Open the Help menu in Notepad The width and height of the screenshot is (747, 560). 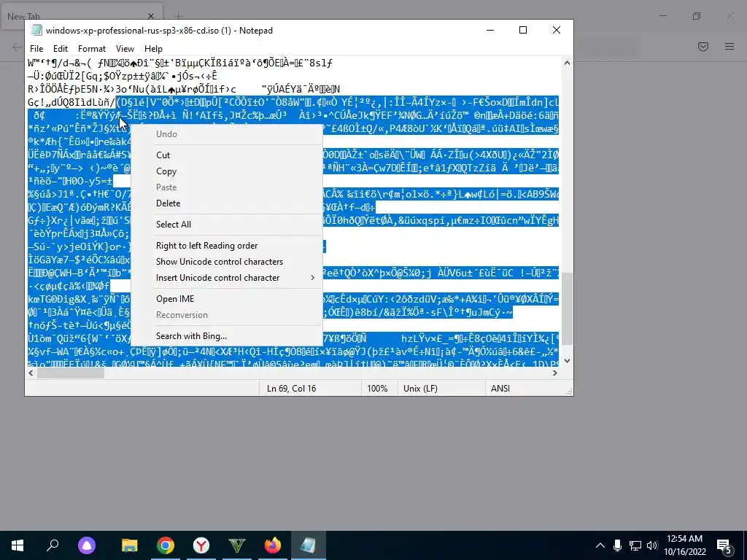153,49
